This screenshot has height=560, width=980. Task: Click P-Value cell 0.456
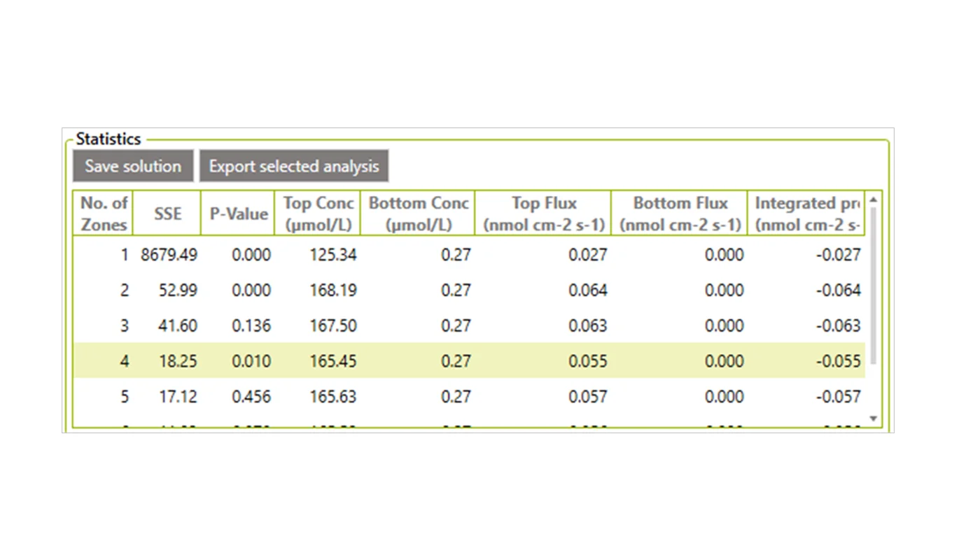[251, 396]
